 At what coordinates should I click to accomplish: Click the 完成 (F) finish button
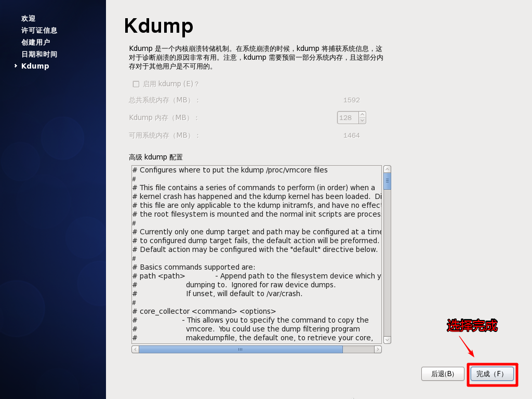click(492, 374)
